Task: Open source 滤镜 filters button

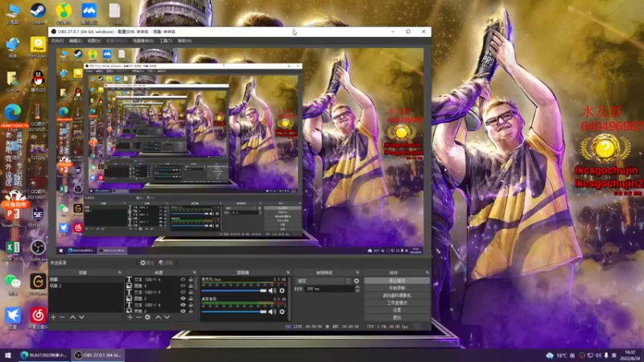Action: pyautogui.click(x=166, y=263)
